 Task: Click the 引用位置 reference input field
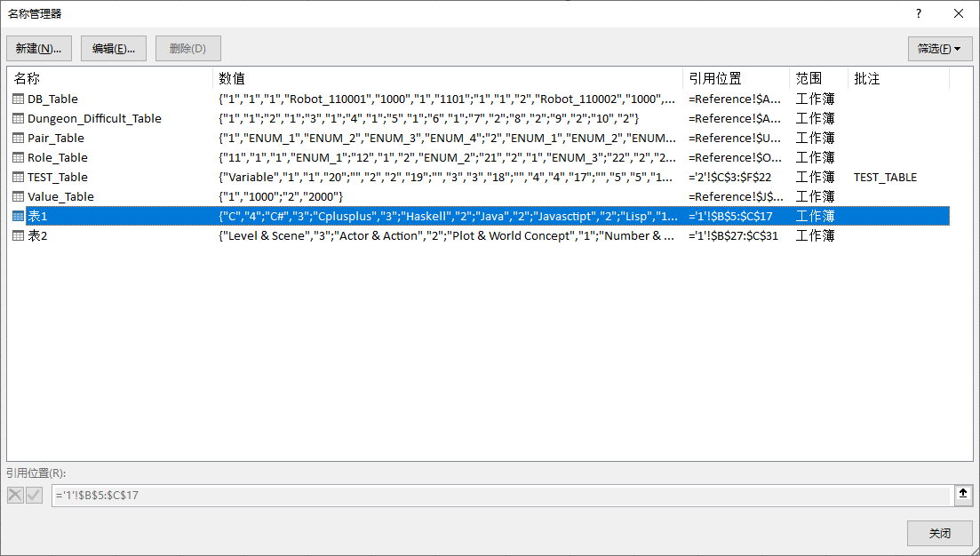(x=500, y=495)
